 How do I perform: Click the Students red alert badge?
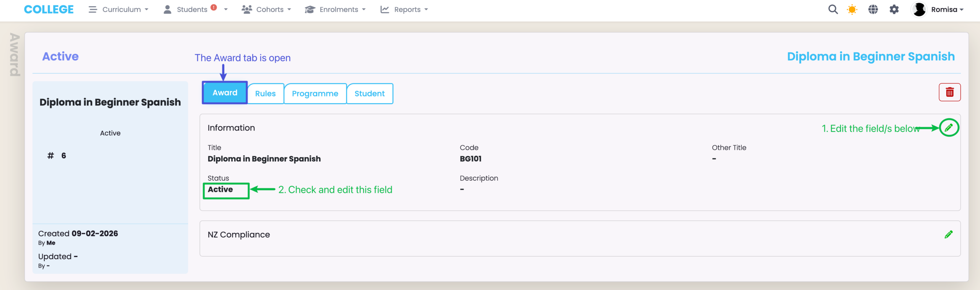point(214,7)
